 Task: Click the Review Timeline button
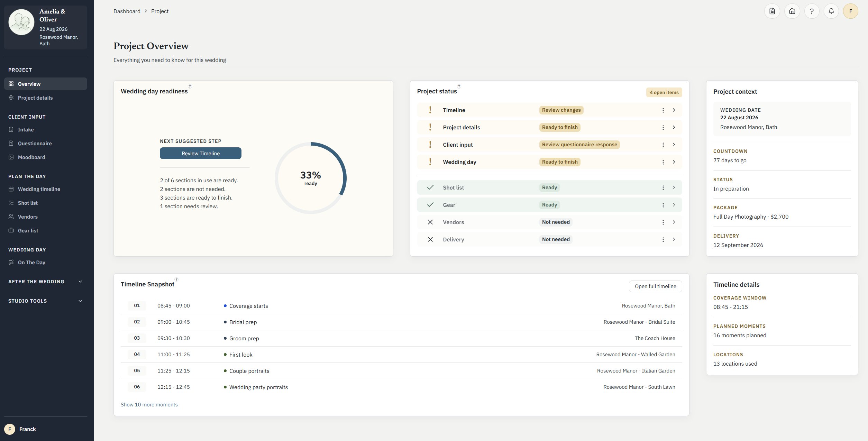pos(201,153)
